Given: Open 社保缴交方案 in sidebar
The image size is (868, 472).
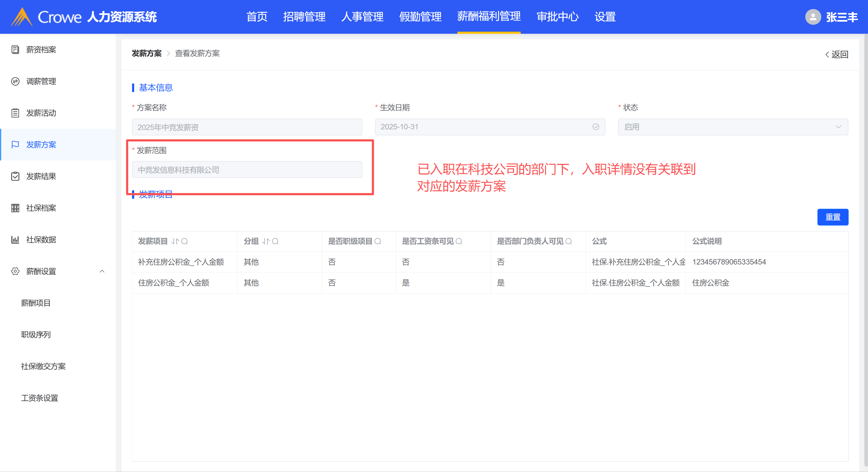Looking at the screenshot, I should 43,366.
